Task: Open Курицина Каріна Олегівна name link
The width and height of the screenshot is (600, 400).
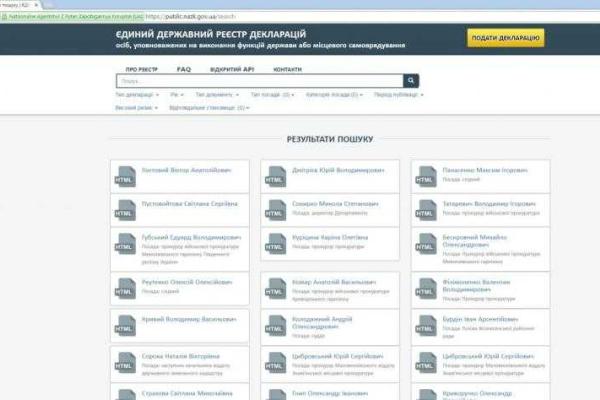Action: (x=330, y=237)
